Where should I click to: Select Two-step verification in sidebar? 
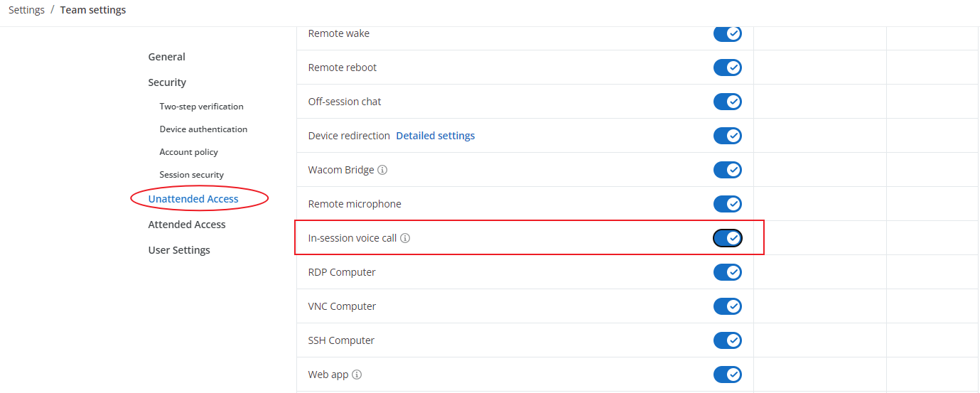201,107
